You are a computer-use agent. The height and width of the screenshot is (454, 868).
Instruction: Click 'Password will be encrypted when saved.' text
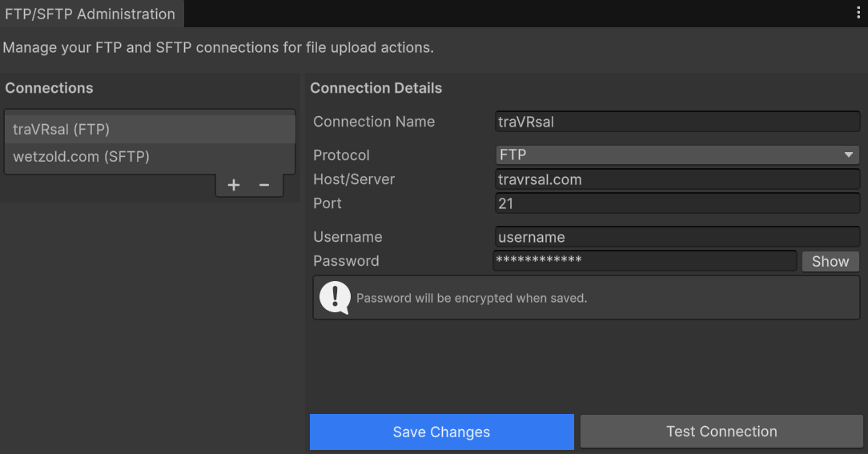(472, 298)
